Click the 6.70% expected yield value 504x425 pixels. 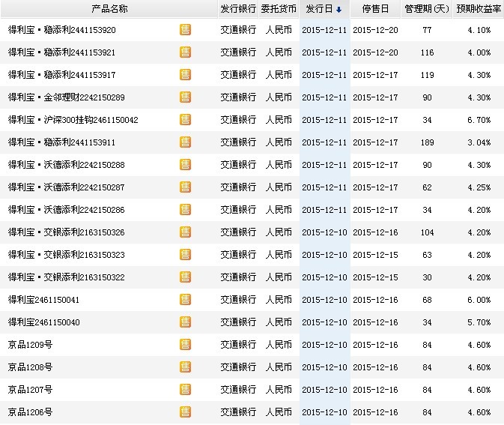pyautogui.click(x=479, y=120)
